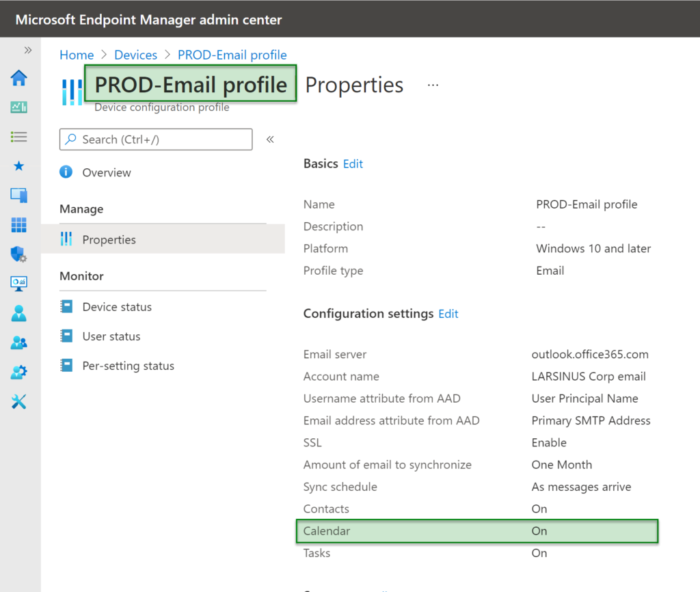Click the Primary SMTP Address value
The image size is (700, 592).
pyautogui.click(x=591, y=420)
